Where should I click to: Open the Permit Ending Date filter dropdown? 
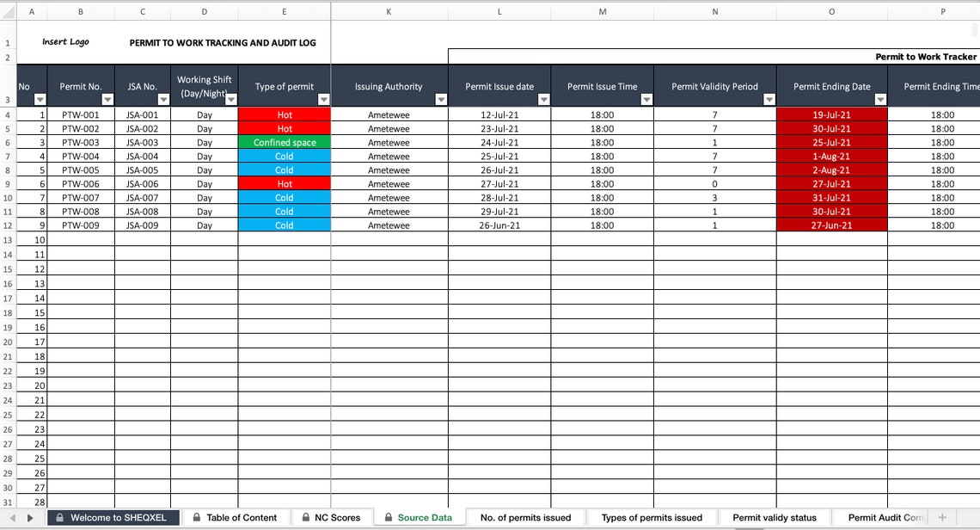(x=879, y=100)
